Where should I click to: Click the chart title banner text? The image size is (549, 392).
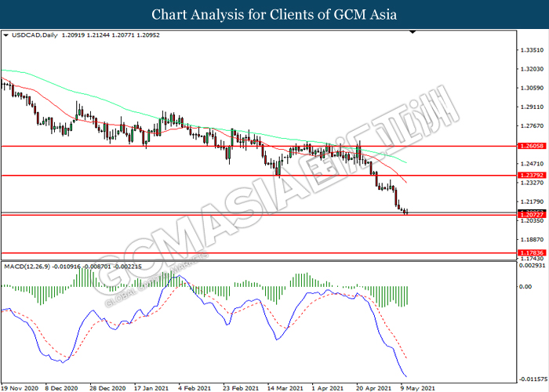point(274,14)
